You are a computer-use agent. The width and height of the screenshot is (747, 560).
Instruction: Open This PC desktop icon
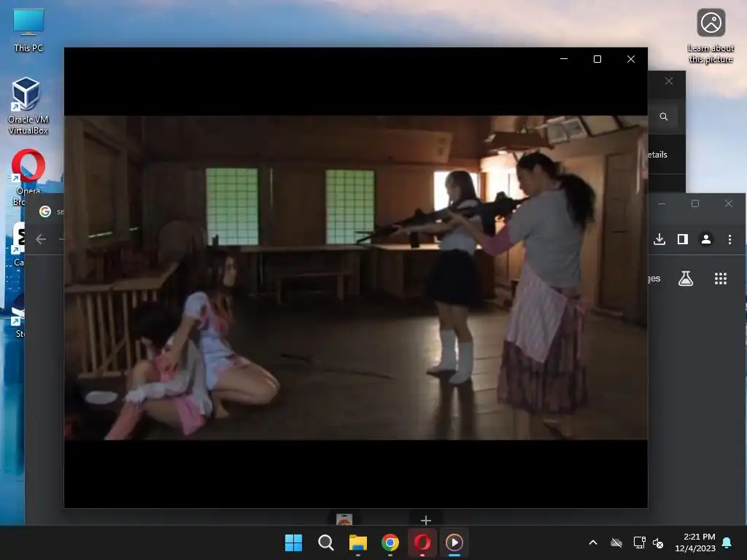tap(28, 31)
